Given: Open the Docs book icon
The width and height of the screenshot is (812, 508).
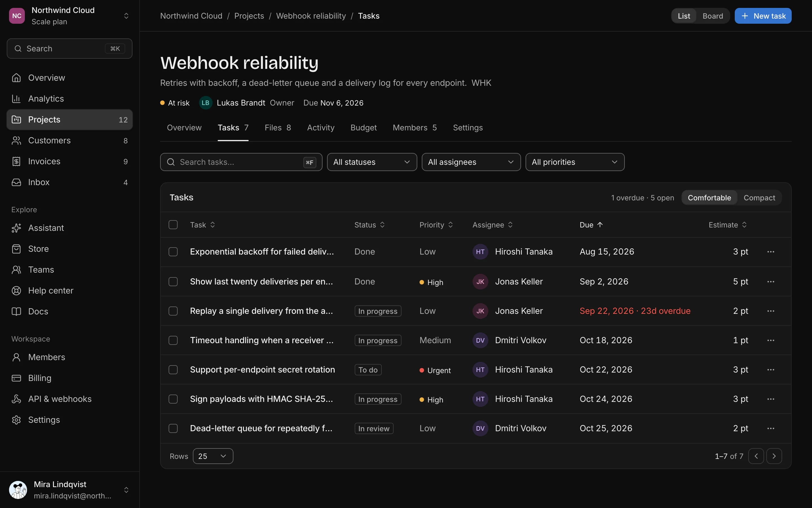Looking at the screenshot, I should pyautogui.click(x=16, y=311).
